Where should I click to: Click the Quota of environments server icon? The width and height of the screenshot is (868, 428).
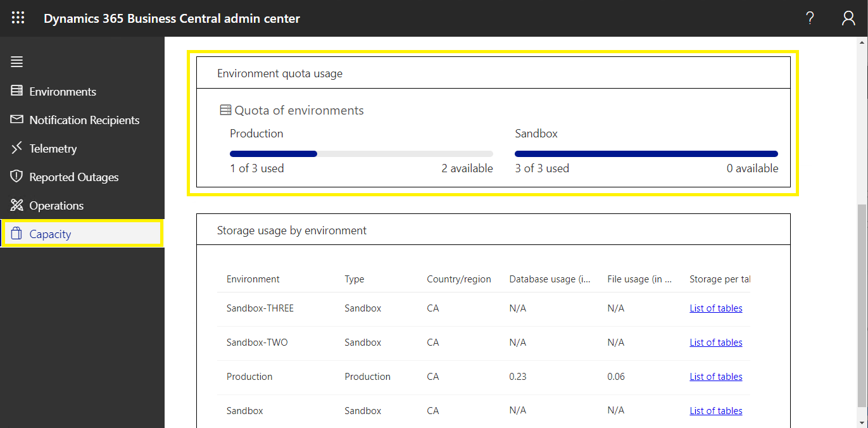click(225, 110)
